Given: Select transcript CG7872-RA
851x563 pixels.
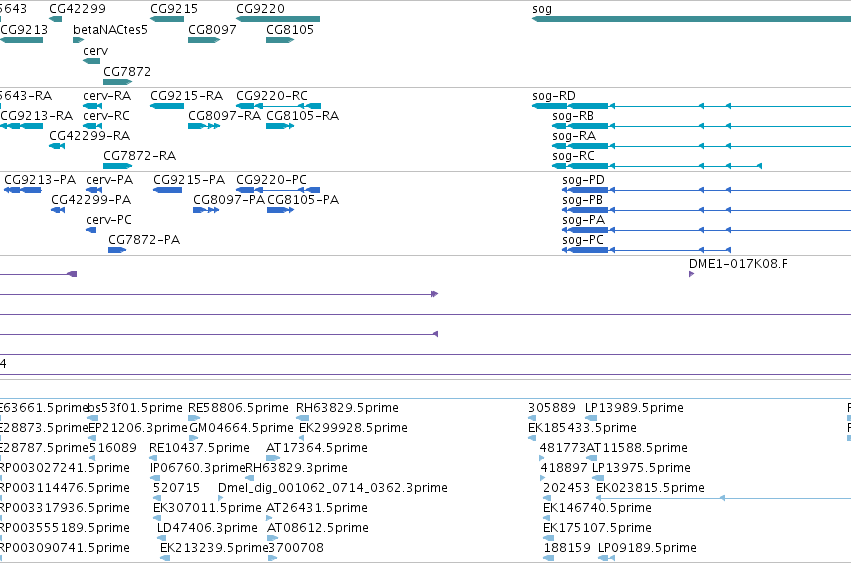Looking at the screenshot, I should click(x=139, y=156).
